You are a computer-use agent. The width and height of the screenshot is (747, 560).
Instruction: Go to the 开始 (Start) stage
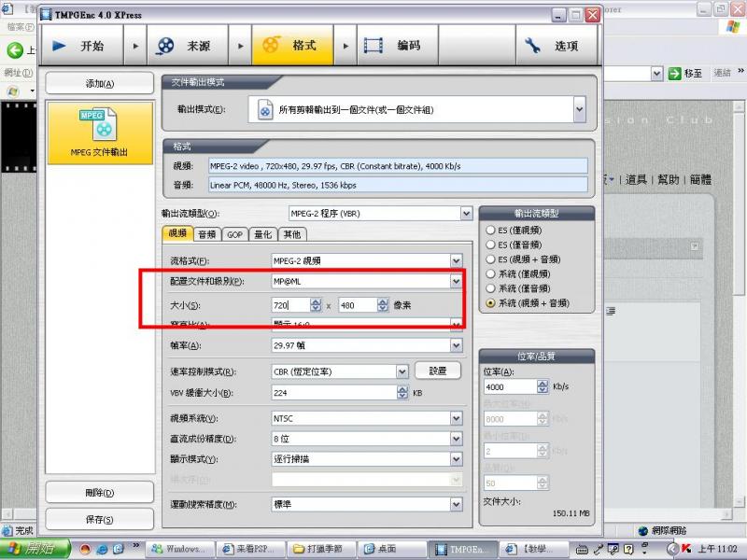click(x=83, y=45)
